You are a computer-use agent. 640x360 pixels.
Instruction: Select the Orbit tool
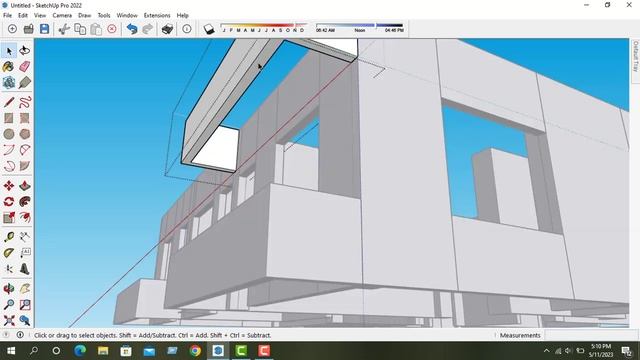click(x=9, y=289)
